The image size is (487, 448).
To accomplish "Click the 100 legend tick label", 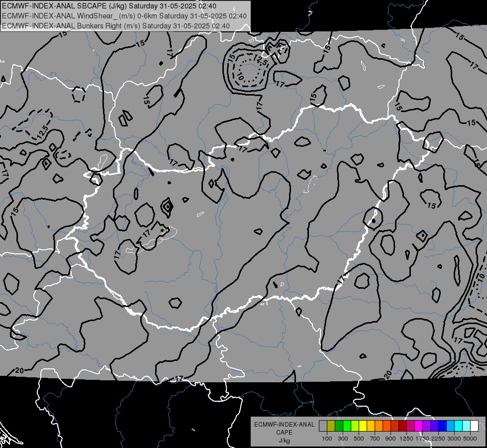I will pos(327,439).
